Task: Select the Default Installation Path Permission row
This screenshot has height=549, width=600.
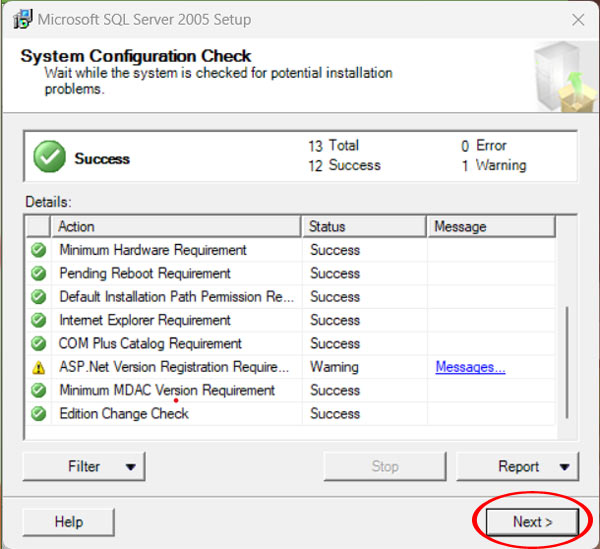Action: [x=291, y=297]
